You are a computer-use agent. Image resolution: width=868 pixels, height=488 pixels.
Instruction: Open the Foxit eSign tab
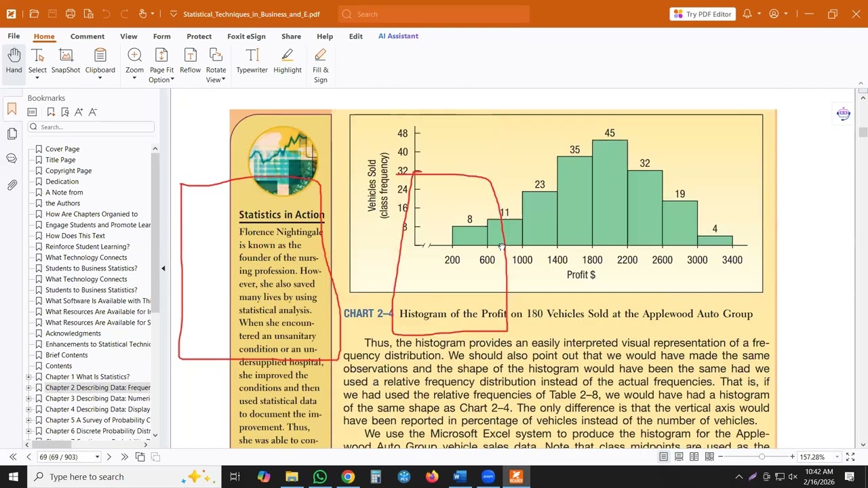click(x=246, y=36)
